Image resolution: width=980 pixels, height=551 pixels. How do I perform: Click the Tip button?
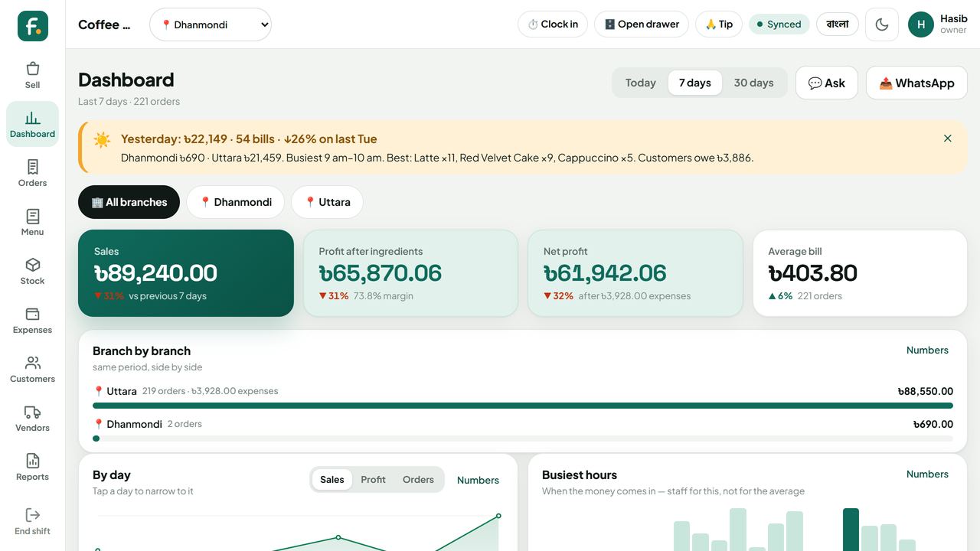(x=719, y=24)
